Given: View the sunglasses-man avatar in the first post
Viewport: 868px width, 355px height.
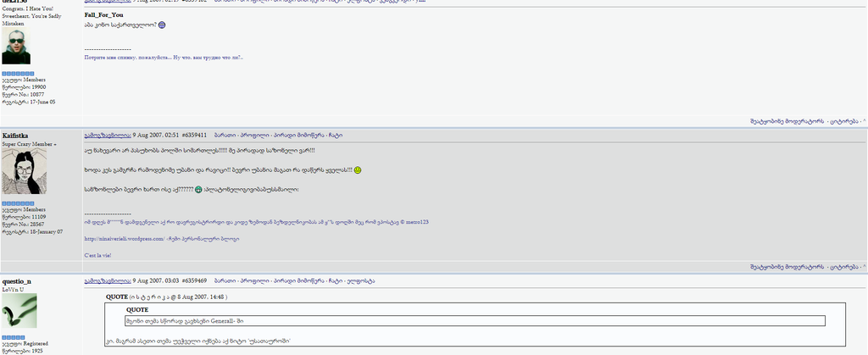Looking at the screenshot, I should point(16,47).
